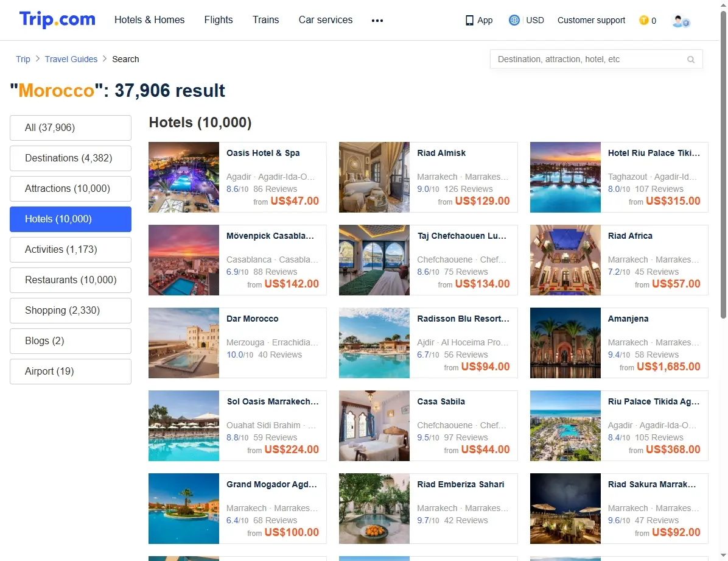This screenshot has height=561, width=728.
Task: Open the USD currency selector
Action: pyautogui.click(x=535, y=20)
